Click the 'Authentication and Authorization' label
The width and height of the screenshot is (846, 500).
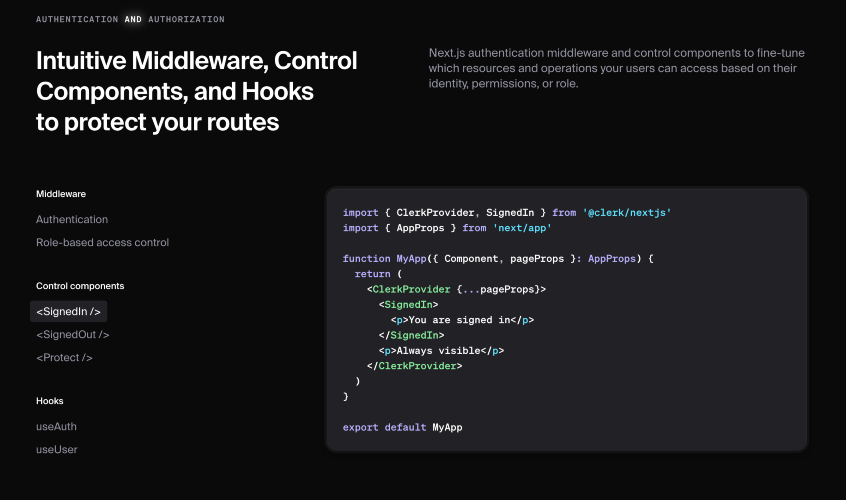(131, 19)
